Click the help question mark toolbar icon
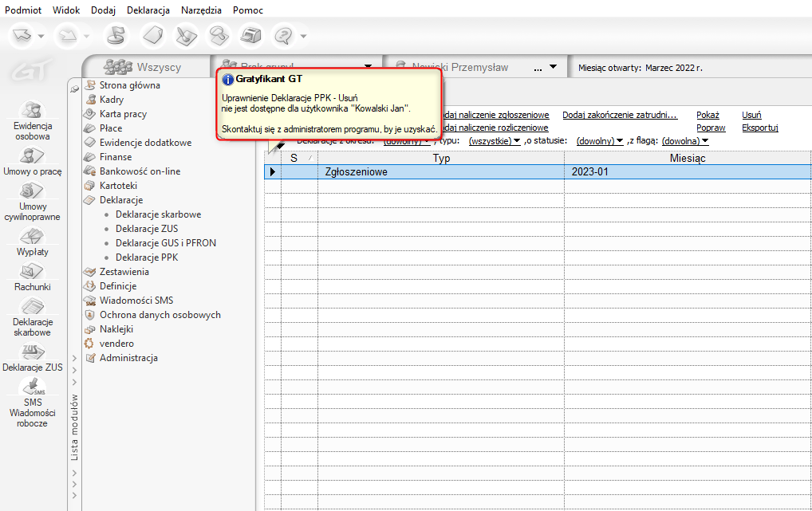 (283, 35)
